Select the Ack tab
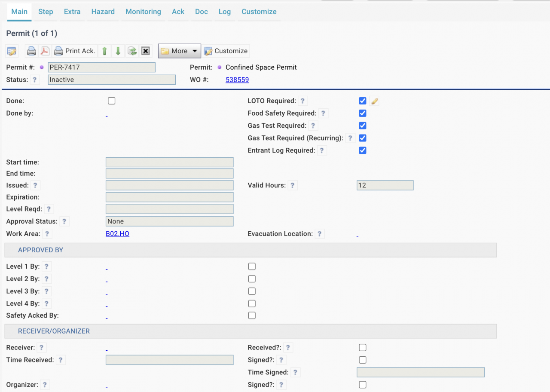Screen dimensions: 550x392 [178, 12]
